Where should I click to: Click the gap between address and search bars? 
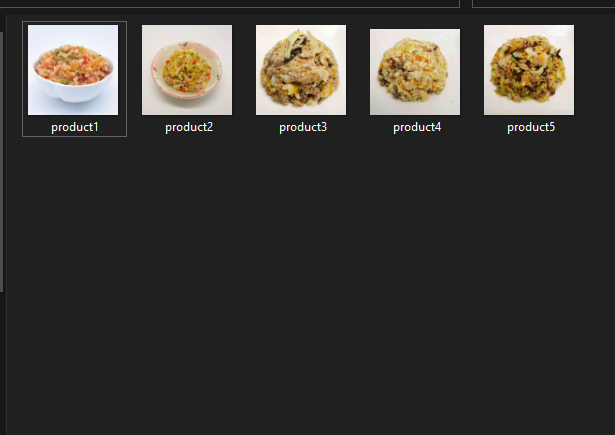click(x=466, y=4)
